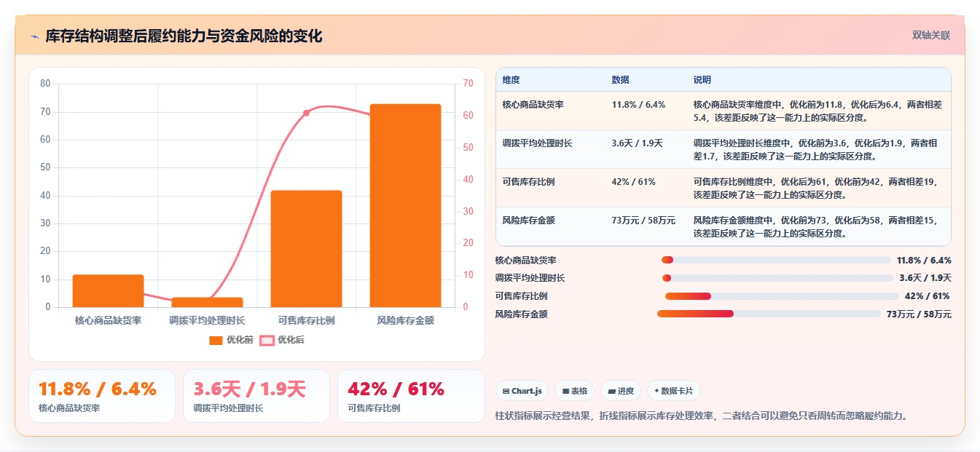The image size is (980, 452).
Task: Click the 3.6天 / 1.9天 progress value label
Action: [925, 278]
